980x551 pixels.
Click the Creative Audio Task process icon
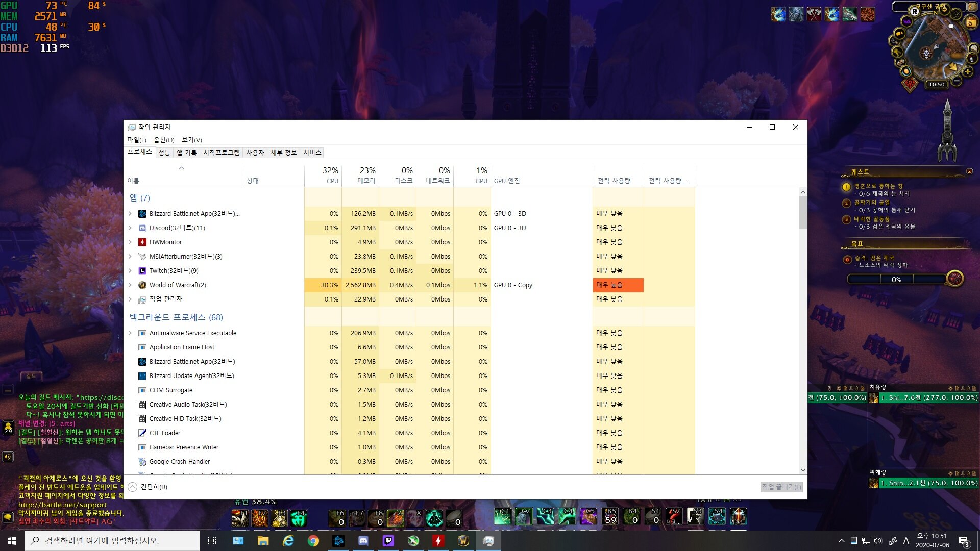coord(142,405)
